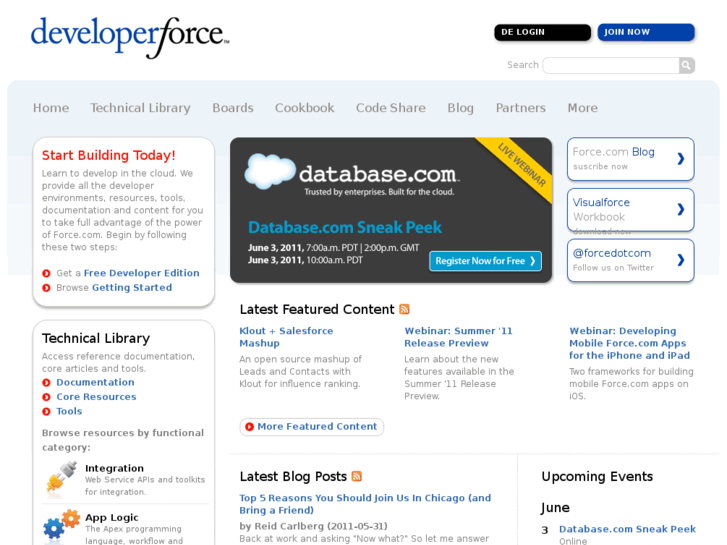
Task: Open Top 5 Reasons Chicago blog post
Action: click(x=365, y=504)
